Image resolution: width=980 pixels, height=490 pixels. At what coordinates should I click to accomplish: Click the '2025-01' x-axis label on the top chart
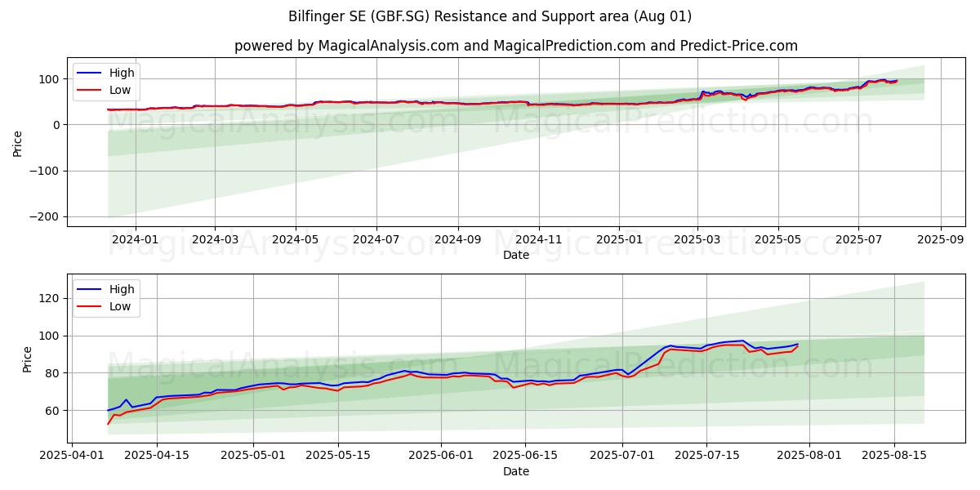[618, 239]
